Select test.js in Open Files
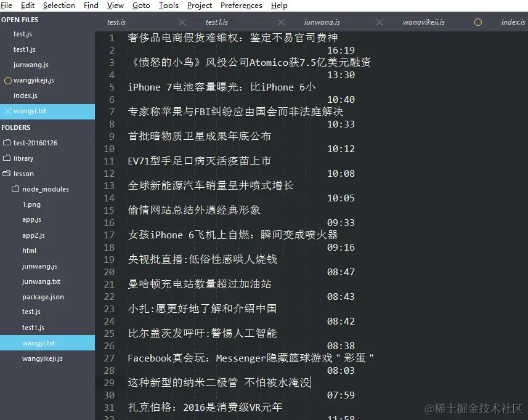This screenshot has width=528, height=420. point(23,34)
